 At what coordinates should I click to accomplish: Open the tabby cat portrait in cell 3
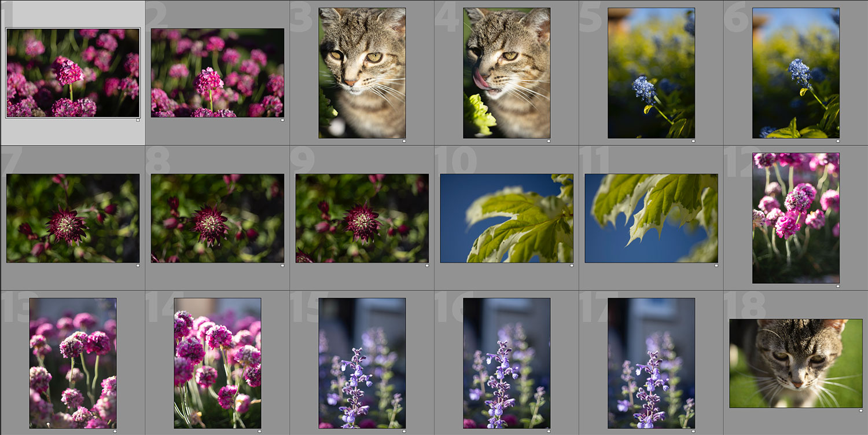(x=362, y=73)
